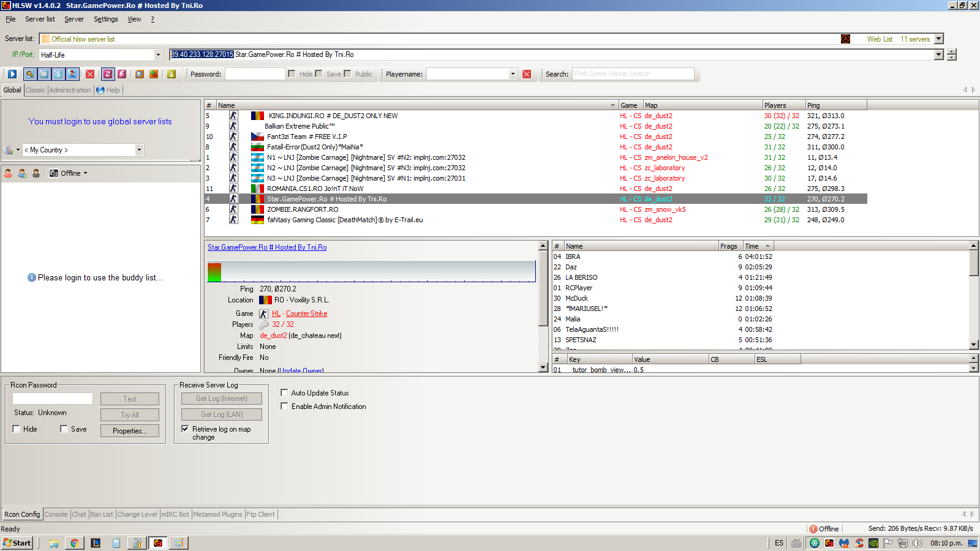Open the Settings menu
This screenshot has width=980, height=551.
pyautogui.click(x=105, y=19)
